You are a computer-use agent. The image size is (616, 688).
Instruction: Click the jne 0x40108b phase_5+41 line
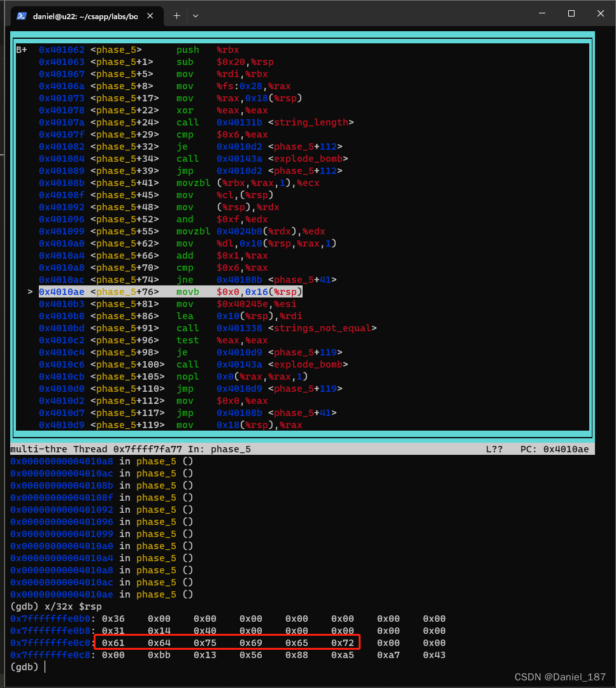point(188,280)
